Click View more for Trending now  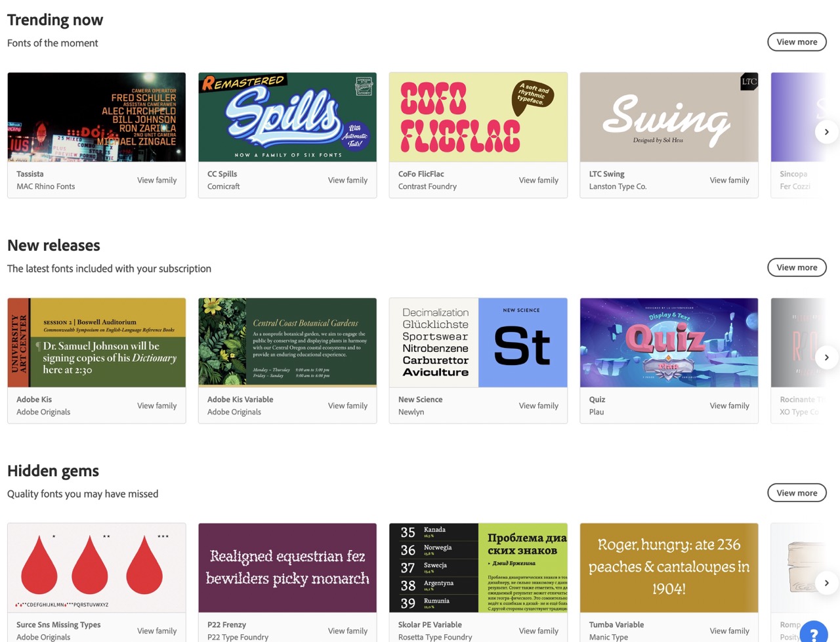[x=797, y=42]
